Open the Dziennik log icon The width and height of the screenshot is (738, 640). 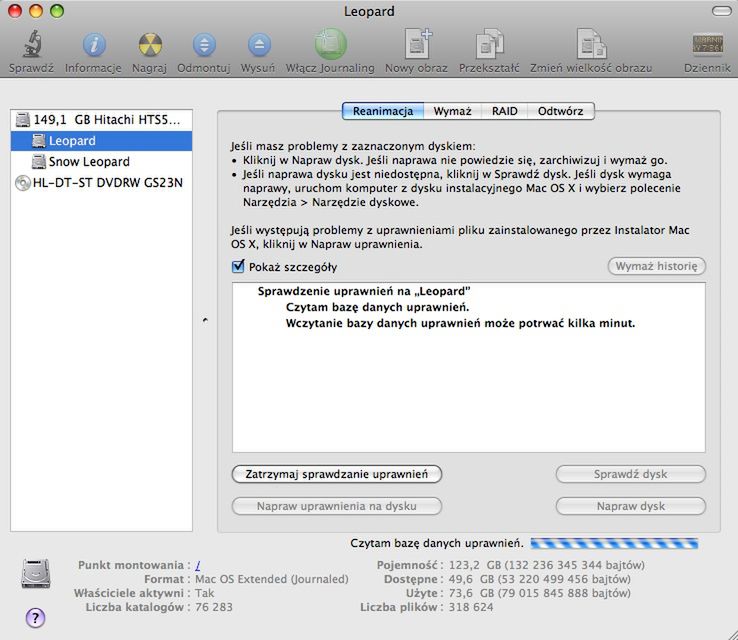(x=707, y=45)
